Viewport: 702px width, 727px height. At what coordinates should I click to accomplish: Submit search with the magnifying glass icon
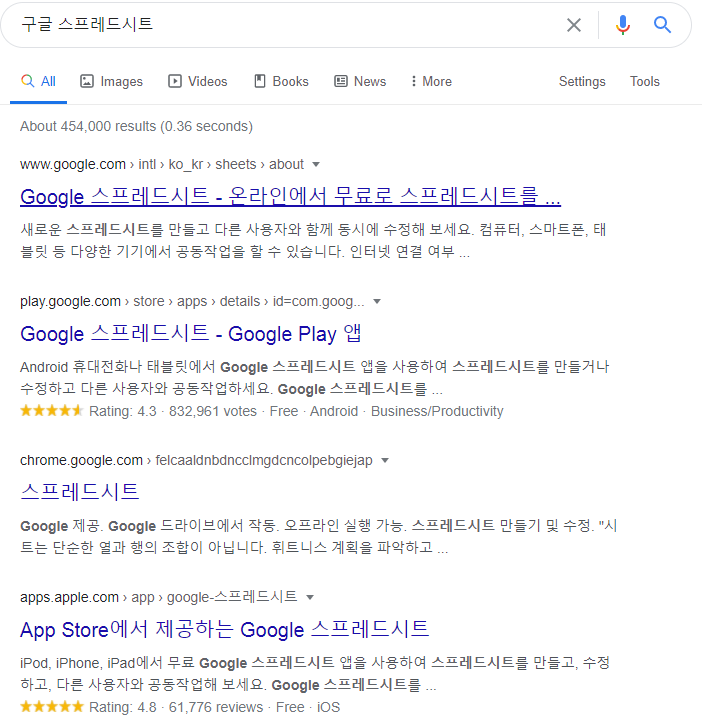click(x=662, y=25)
